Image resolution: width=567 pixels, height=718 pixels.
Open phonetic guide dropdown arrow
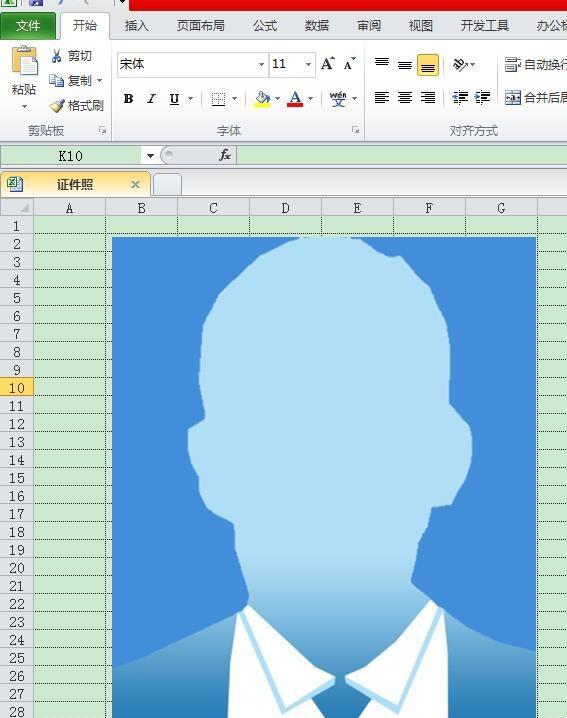click(354, 98)
